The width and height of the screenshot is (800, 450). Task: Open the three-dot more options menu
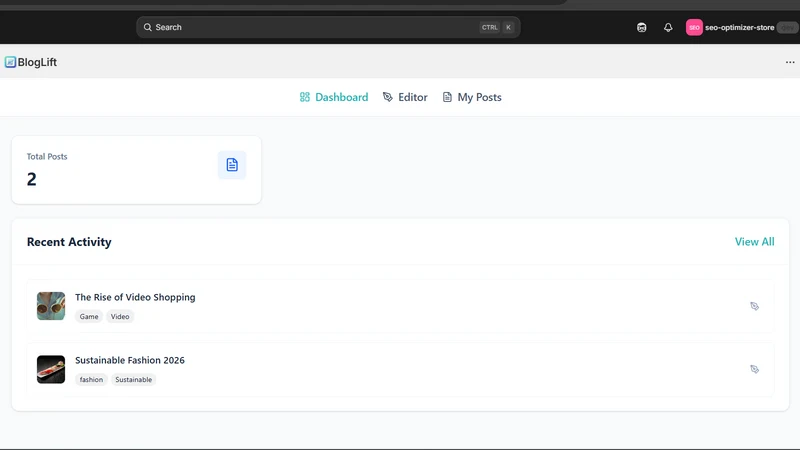point(790,62)
